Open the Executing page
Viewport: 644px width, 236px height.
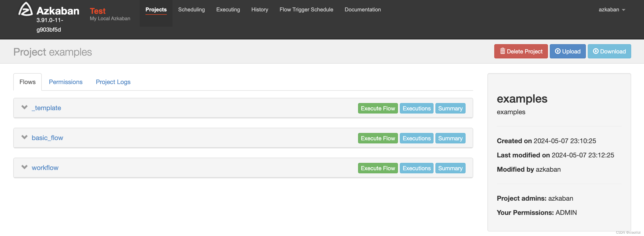point(228,10)
